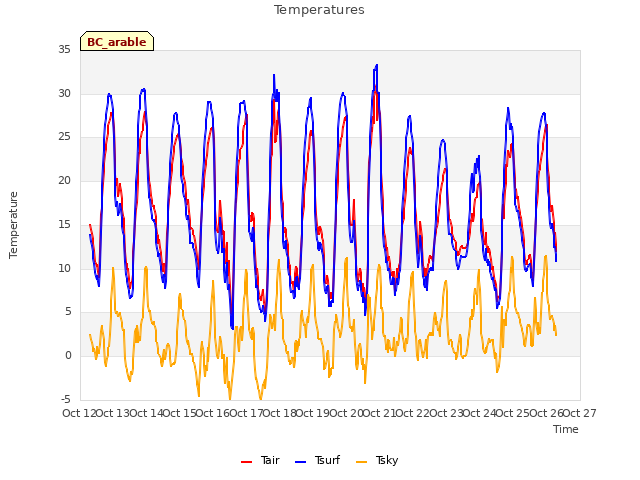This screenshot has width=640, height=480.
Task: Click the 15 y-axis tick value
Action: (x=64, y=224)
